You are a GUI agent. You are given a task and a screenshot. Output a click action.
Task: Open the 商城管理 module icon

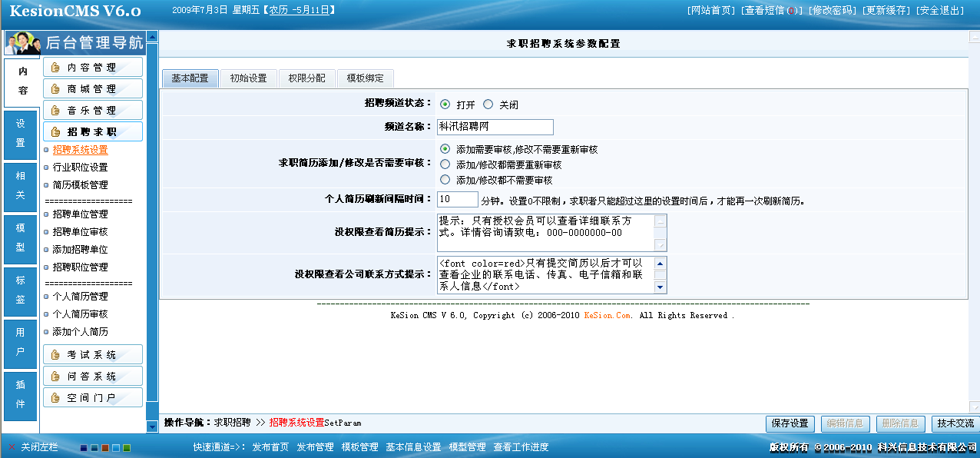[92, 88]
